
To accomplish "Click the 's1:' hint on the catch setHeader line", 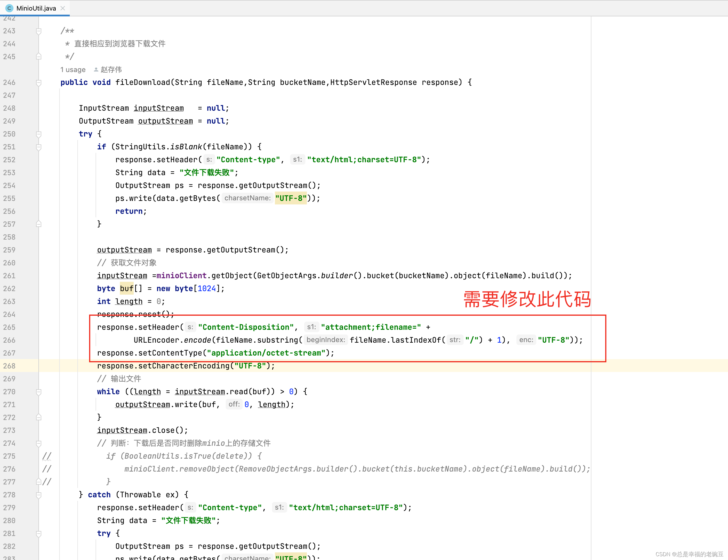I will [x=280, y=507].
